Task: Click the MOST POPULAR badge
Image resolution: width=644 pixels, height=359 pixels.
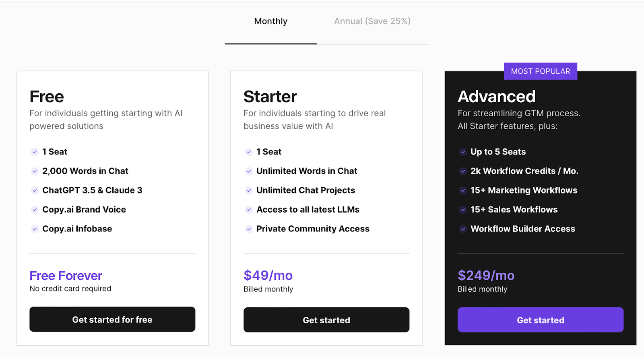Action: 540,71
